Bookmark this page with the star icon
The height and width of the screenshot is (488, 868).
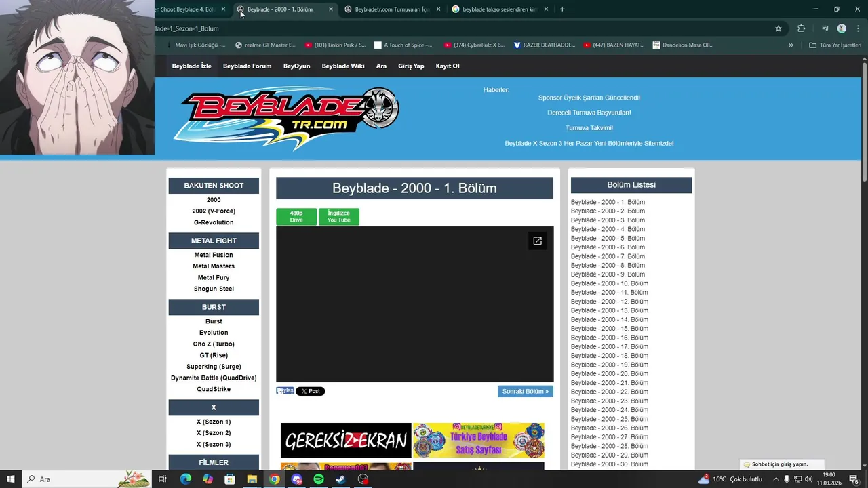778,28
